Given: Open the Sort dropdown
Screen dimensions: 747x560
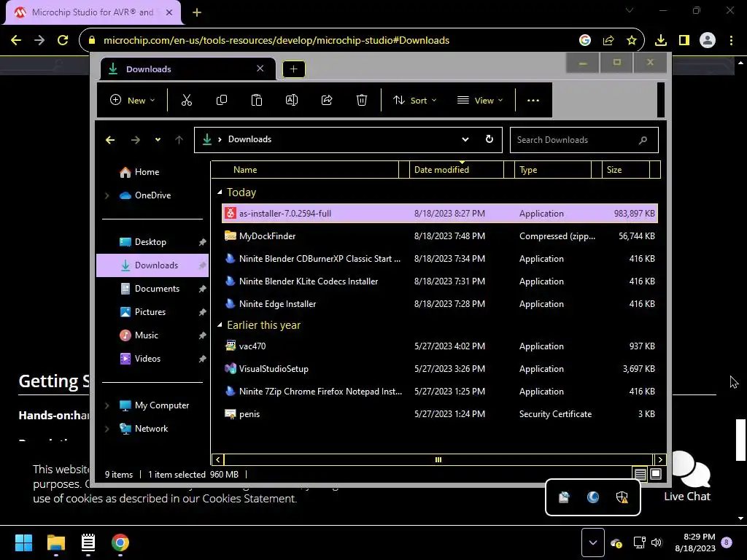Looking at the screenshot, I should coord(414,100).
